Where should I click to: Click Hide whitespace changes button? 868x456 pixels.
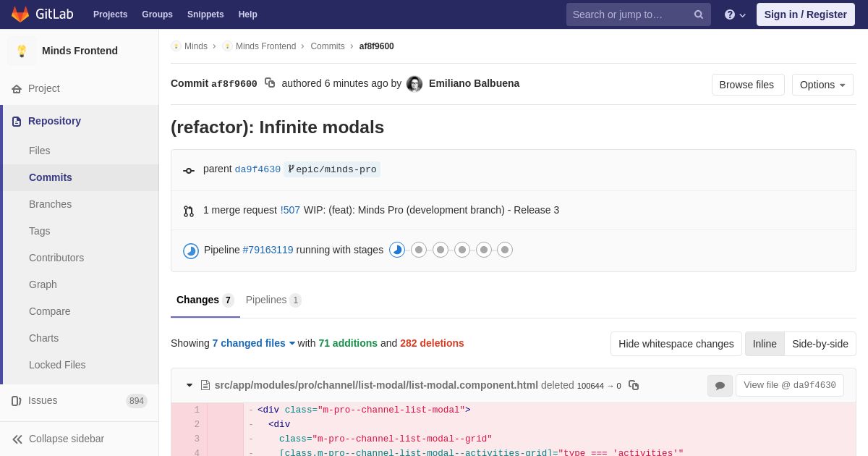[676, 344]
